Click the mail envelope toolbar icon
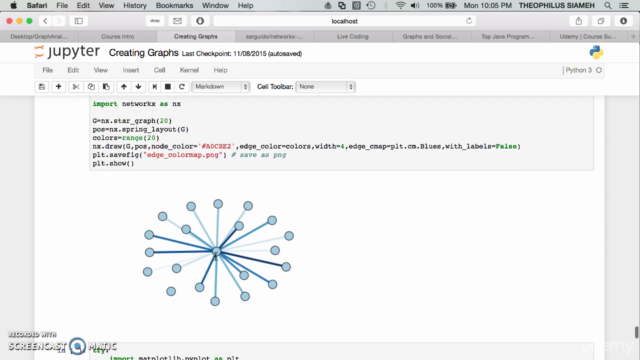Image resolution: width=640 pixels, height=360 pixels. coord(178,21)
